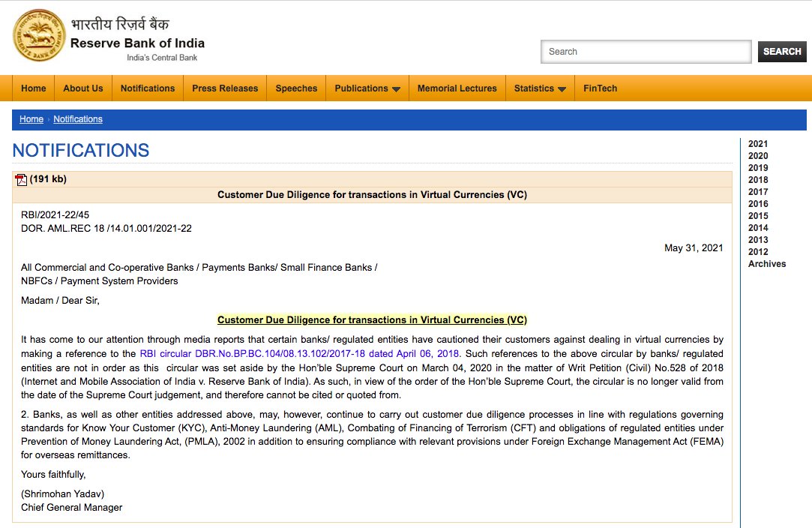Select year 2015 in the archive list

point(757,215)
